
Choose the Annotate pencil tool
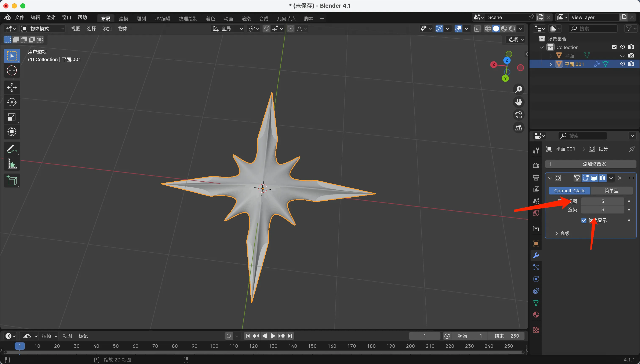[12, 149]
